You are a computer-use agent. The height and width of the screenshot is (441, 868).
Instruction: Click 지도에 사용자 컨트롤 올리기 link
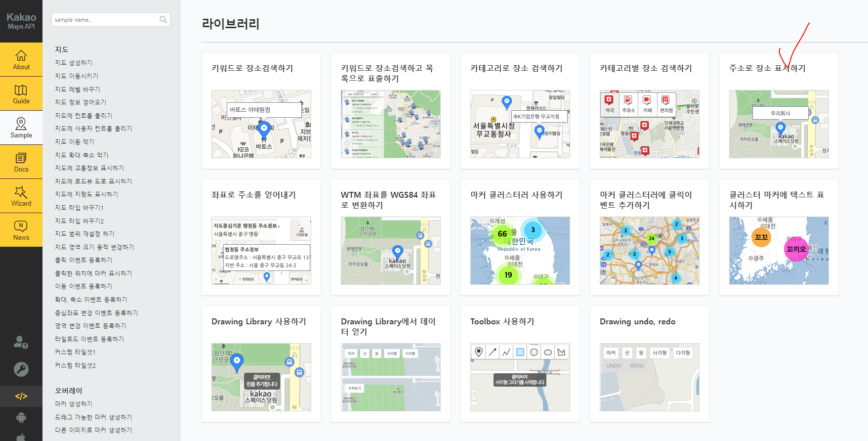click(93, 129)
